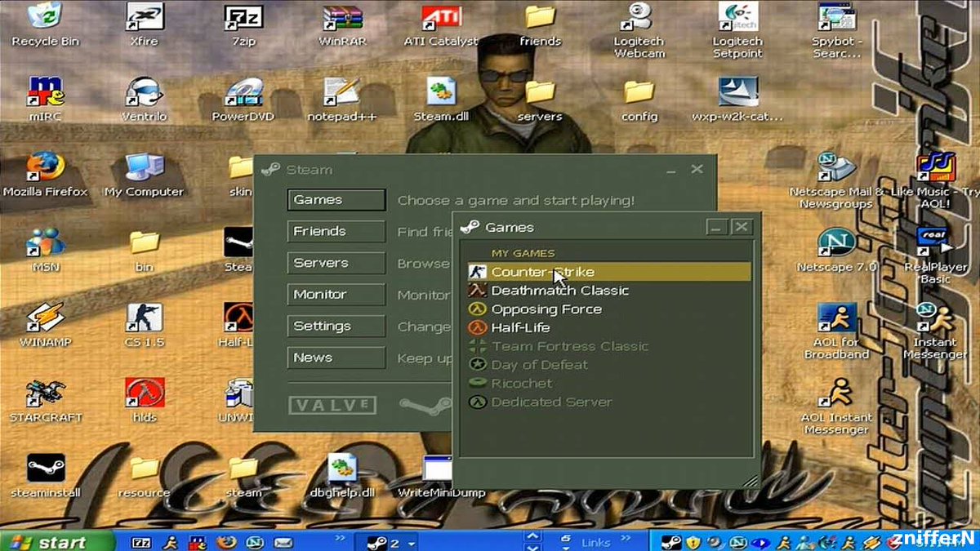Screen dimensions: 980x551
Task: Select Counter-Strike in My Games list
Action: [608, 272]
